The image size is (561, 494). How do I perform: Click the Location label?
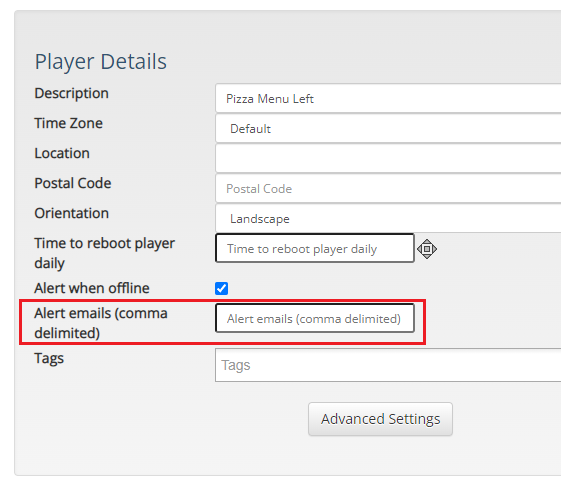click(x=62, y=153)
